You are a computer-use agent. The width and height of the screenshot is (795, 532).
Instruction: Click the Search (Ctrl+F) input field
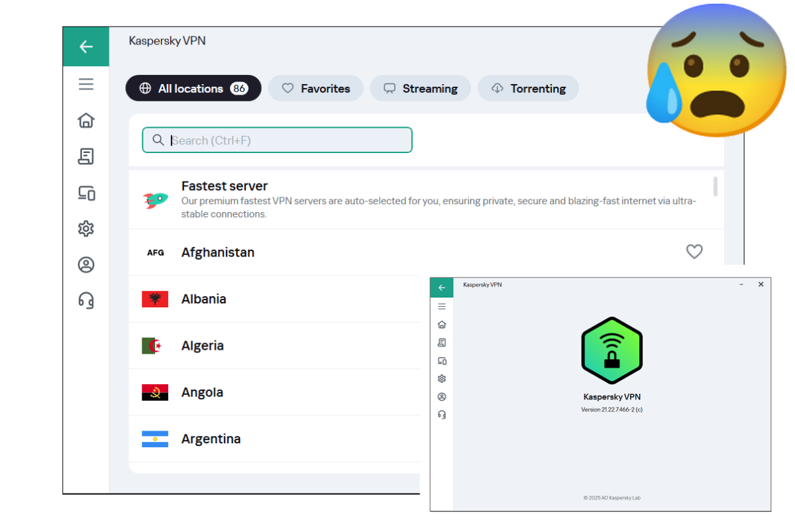[277, 140]
